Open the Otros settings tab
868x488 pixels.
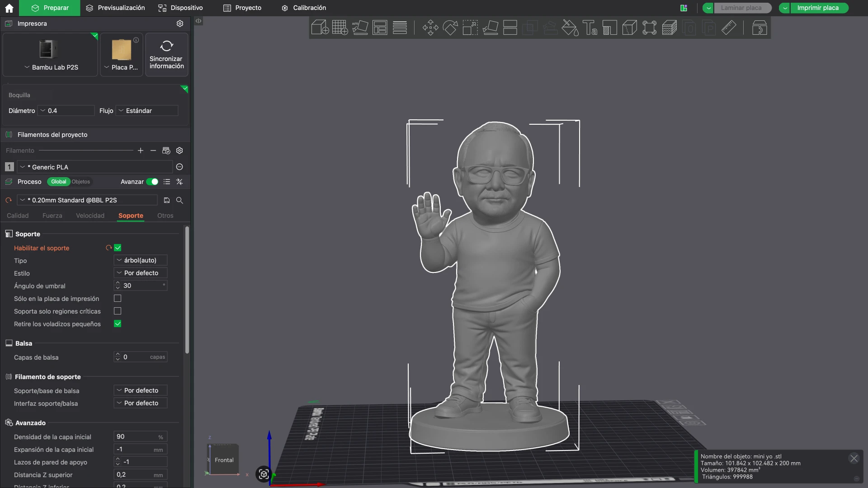(165, 216)
